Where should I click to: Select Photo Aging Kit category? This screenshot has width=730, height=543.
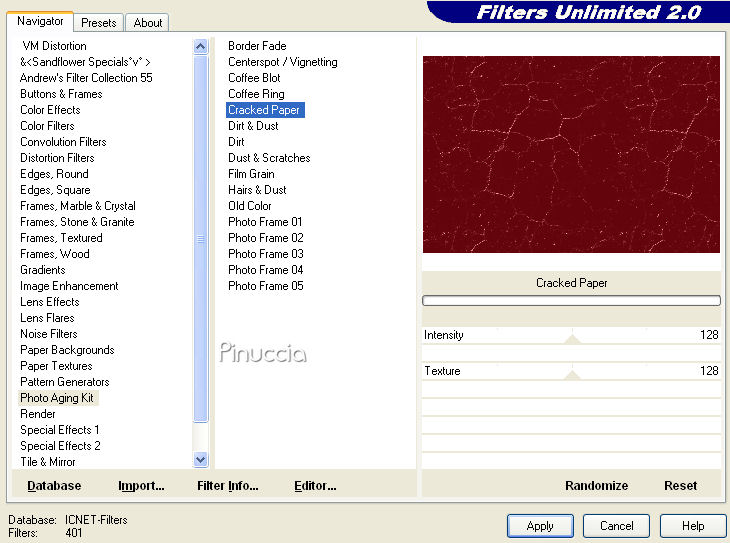57,398
